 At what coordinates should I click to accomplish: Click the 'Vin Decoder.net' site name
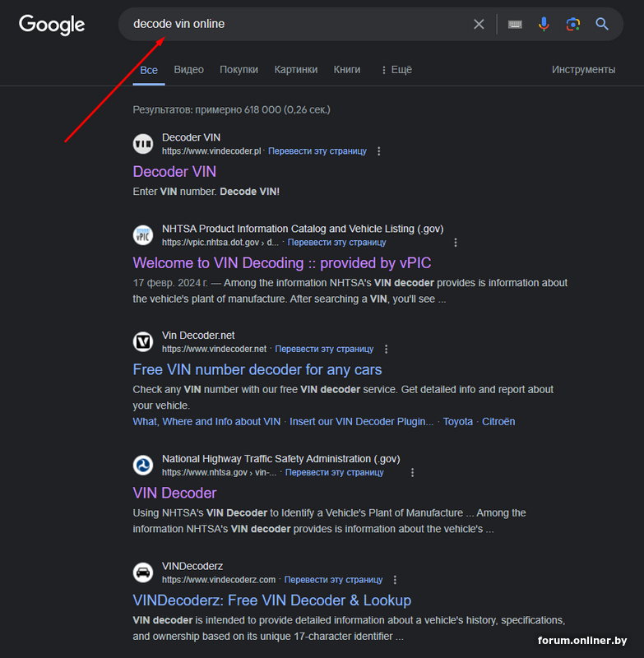tap(198, 336)
